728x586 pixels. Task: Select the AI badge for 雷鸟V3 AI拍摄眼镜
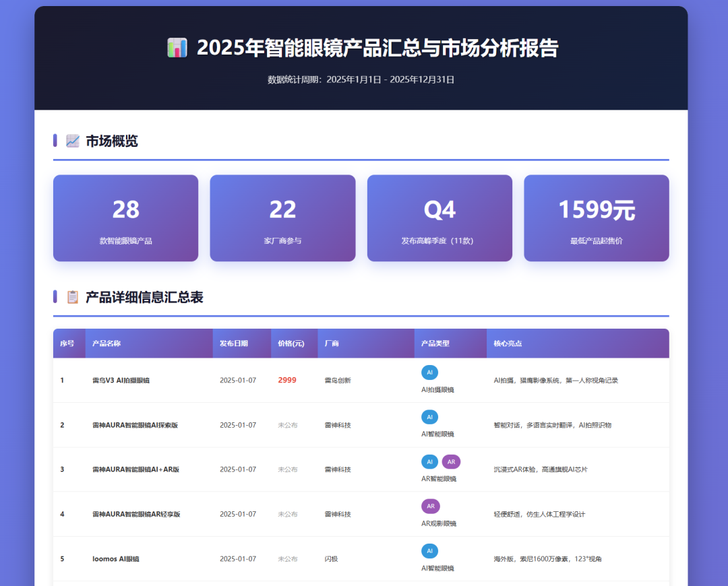[429, 372]
